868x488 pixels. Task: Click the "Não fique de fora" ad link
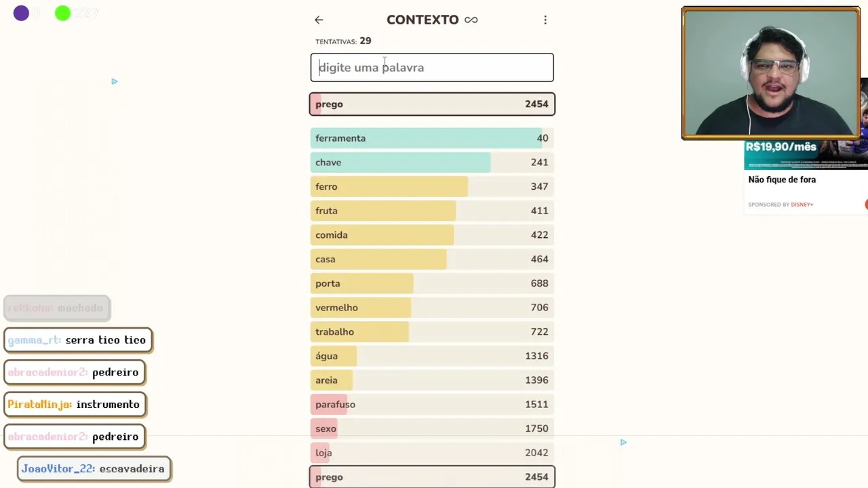[782, 180]
